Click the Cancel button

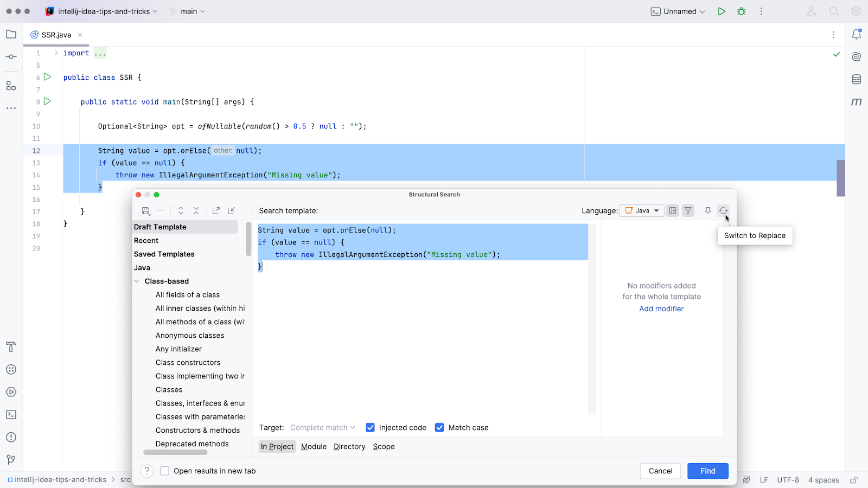point(661,471)
